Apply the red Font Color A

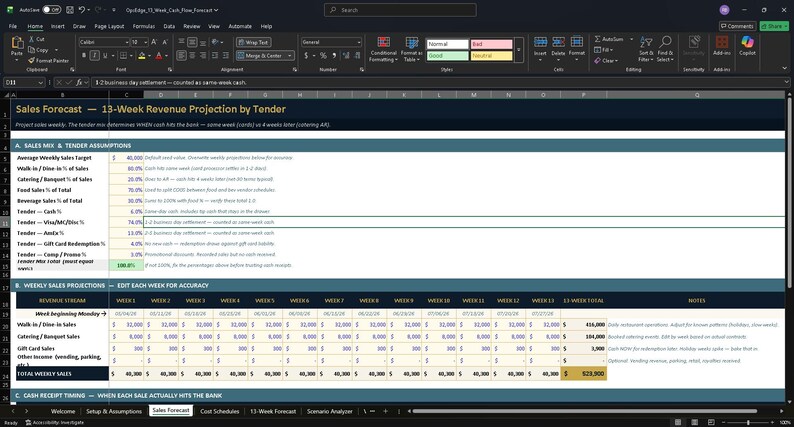(x=159, y=56)
